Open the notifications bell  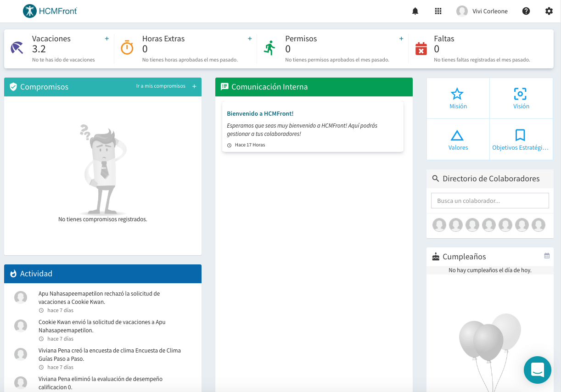[415, 11]
